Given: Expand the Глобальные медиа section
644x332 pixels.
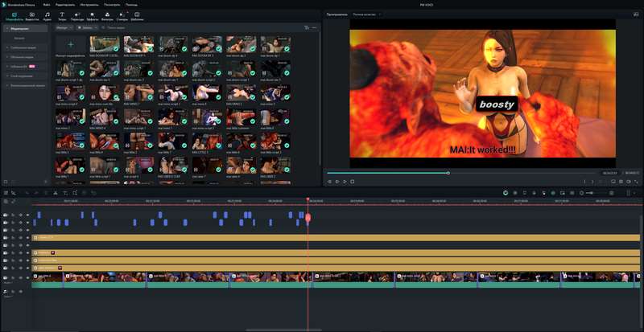Looking at the screenshot, I should [26, 47].
